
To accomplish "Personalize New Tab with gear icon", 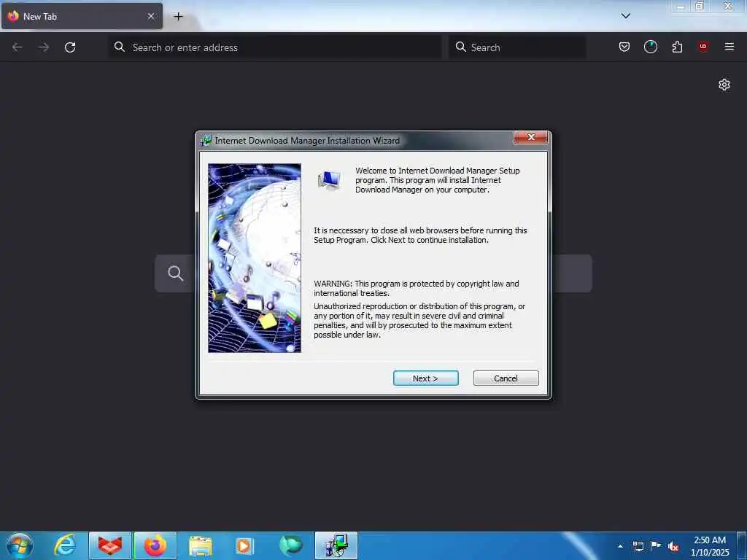I will [724, 85].
